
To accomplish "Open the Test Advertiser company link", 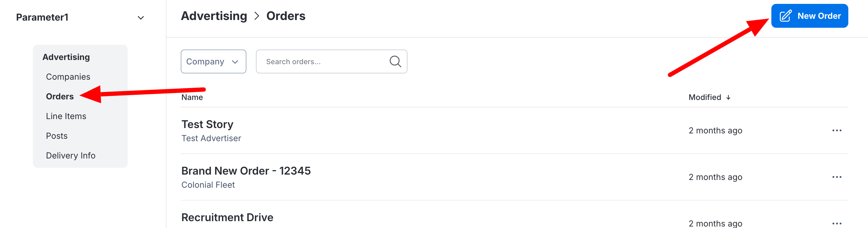I will 211,138.
